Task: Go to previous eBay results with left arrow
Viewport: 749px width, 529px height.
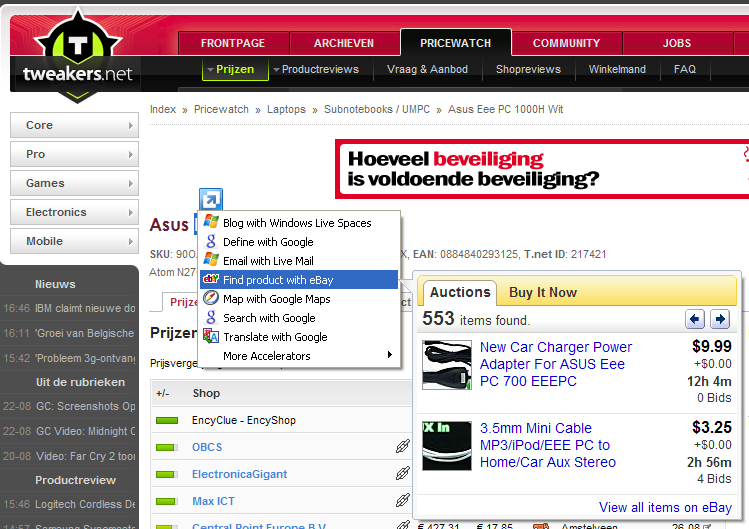Action: click(695, 319)
